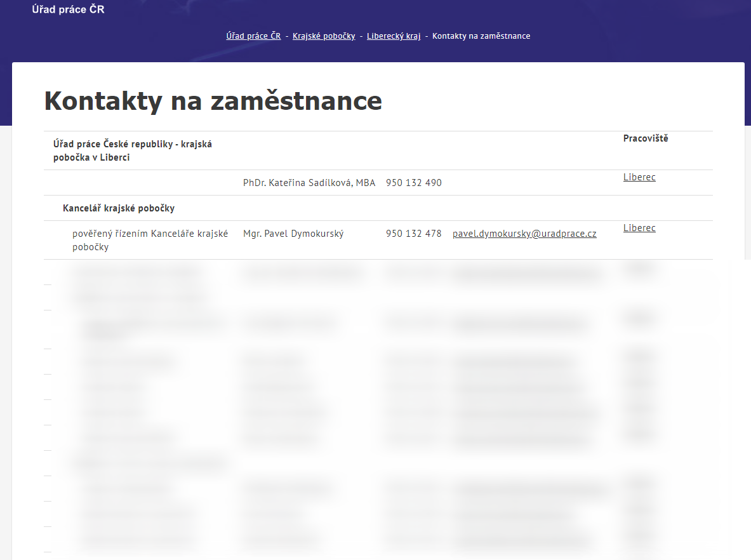Click the text pověřený řízením Kanceláře krajské pobočky
Image resolution: width=751 pixels, height=560 pixels.
pos(150,240)
